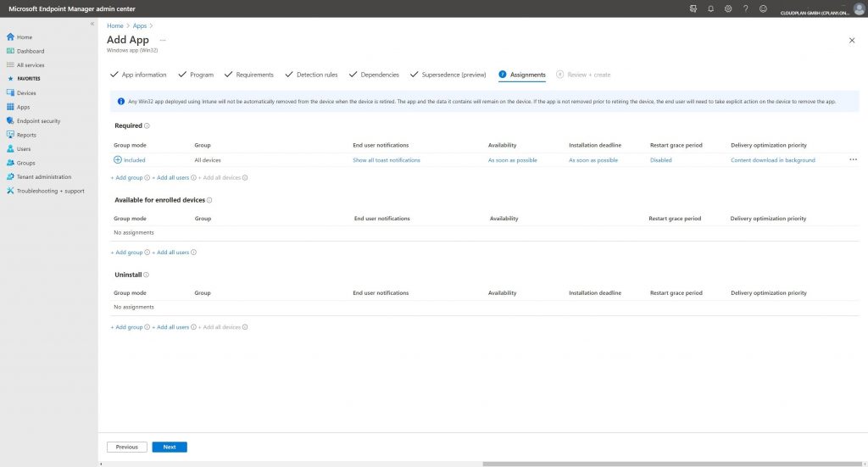The image size is (868, 467).
Task: Open the All services list icon
Action: (x=10, y=64)
